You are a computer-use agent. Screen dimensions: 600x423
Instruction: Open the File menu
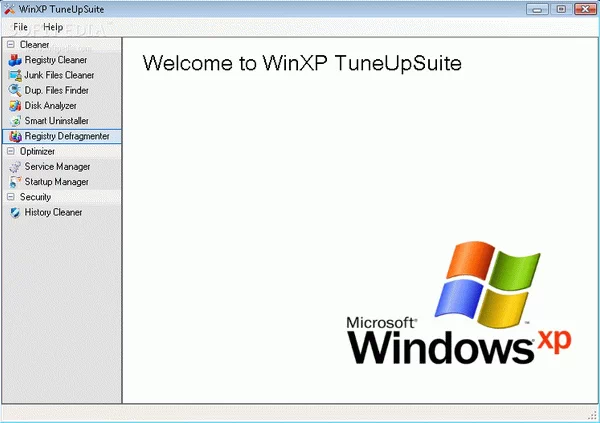coord(20,27)
